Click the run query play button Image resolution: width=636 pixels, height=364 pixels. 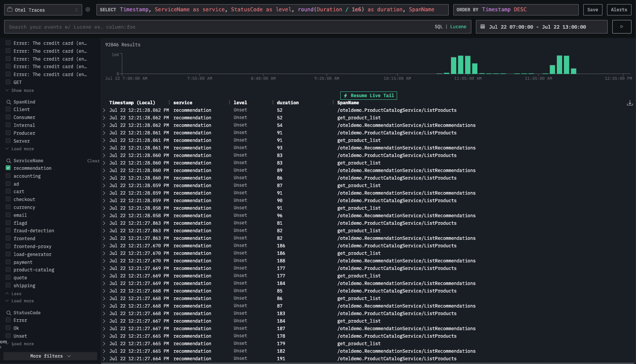(x=622, y=27)
